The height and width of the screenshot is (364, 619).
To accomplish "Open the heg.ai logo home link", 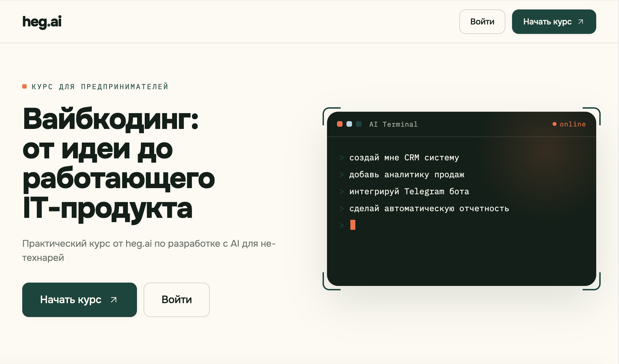I will [x=42, y=22].
